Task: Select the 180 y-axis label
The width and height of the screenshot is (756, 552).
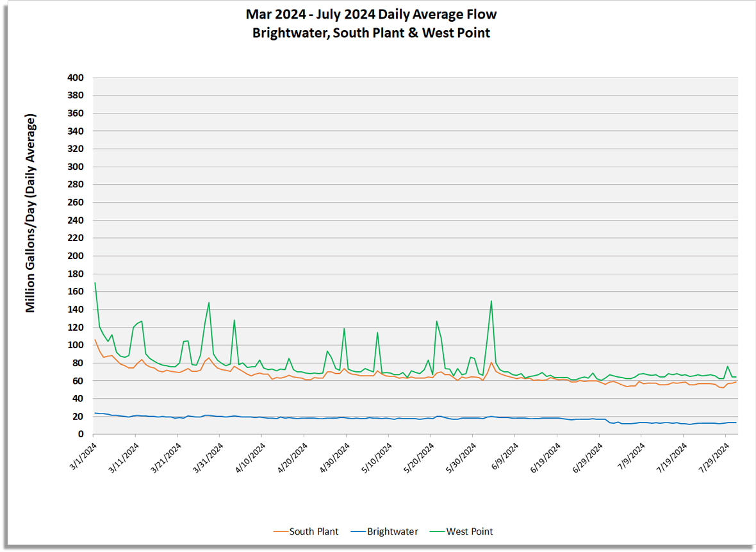Action: pyautogui.click(x=76, y=274)
